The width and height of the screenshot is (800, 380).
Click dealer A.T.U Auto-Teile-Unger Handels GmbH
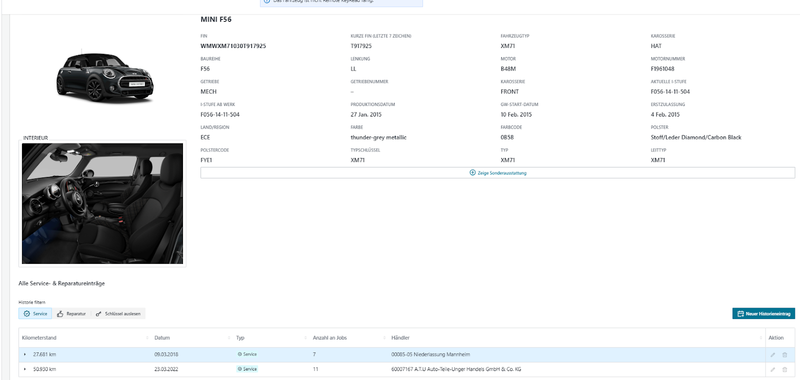456,369
